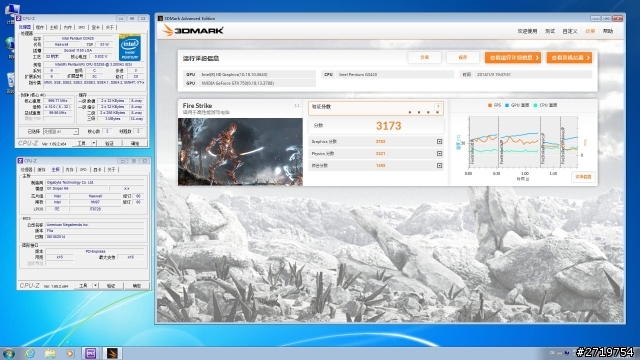Click the Windows Start orb
This screenshot has height=360, width=640.
pos(9,353)
